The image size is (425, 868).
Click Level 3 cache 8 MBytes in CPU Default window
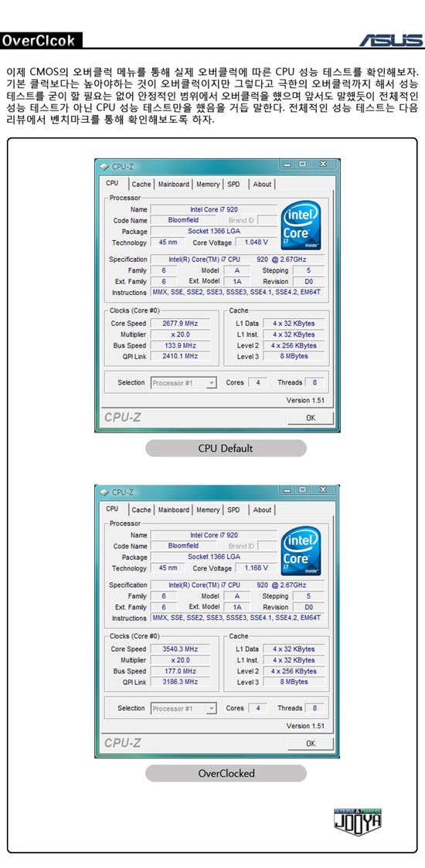coord(293,357)
